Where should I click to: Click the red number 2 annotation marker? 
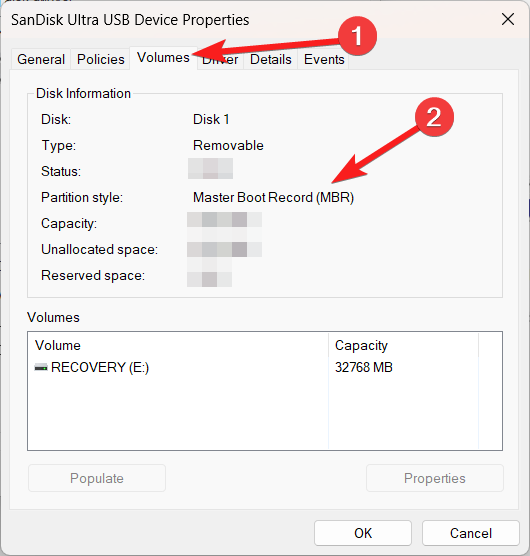(434, 117)
